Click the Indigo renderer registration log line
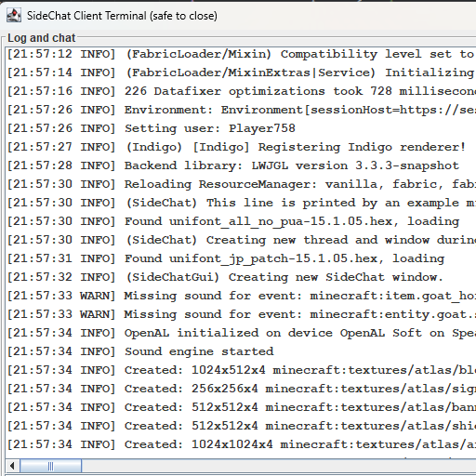Image resolution: width=476 pixels, height=476 pixels. point(236,147)
